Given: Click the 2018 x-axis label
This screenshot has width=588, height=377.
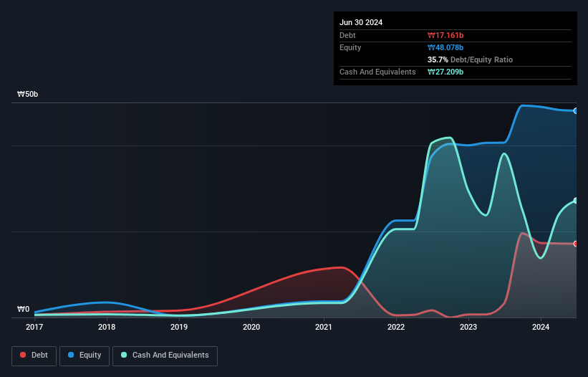Looking at the screenshot, I should [x=107, y=327].
